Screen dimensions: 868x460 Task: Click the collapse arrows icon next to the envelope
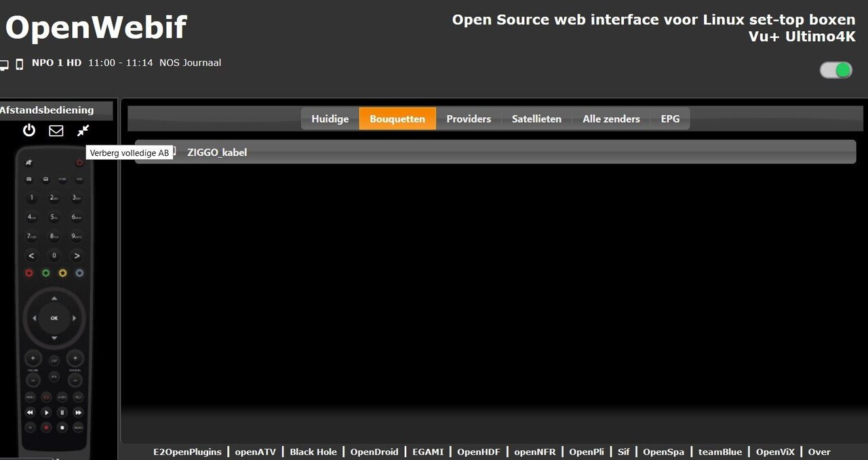click(83, 130)
